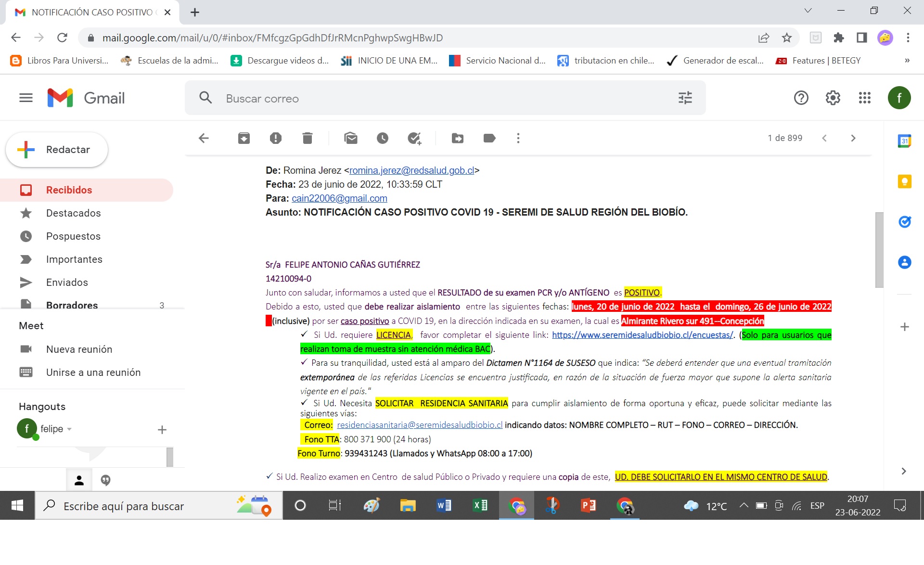The width and height of the screenshot is (924, 565).
Task: Bookmark this page with star icon
Action: [x=787, y=38]
